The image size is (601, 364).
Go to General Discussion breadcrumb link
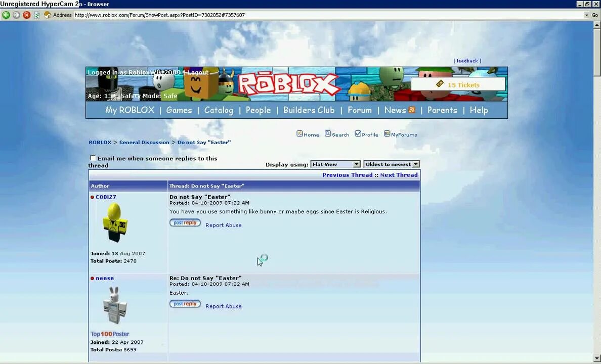pos(144,142)
